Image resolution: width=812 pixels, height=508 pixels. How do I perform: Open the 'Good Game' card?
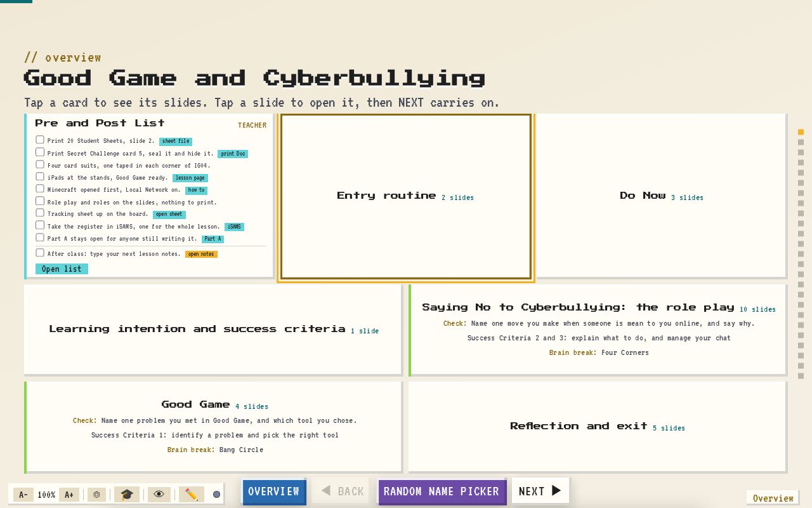(213, 427)
